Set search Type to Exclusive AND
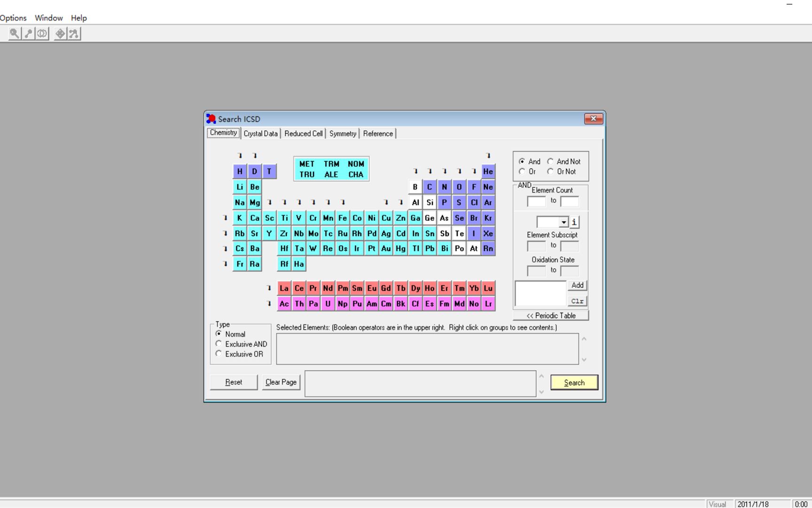Screen dimensions: 812x508 pyautogui.click(x=242, y=344)
